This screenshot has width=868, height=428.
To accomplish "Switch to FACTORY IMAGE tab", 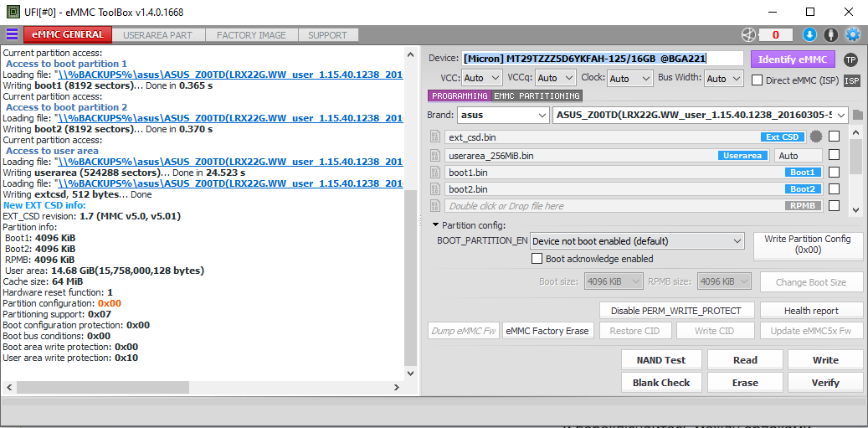I will click(251, 35).
